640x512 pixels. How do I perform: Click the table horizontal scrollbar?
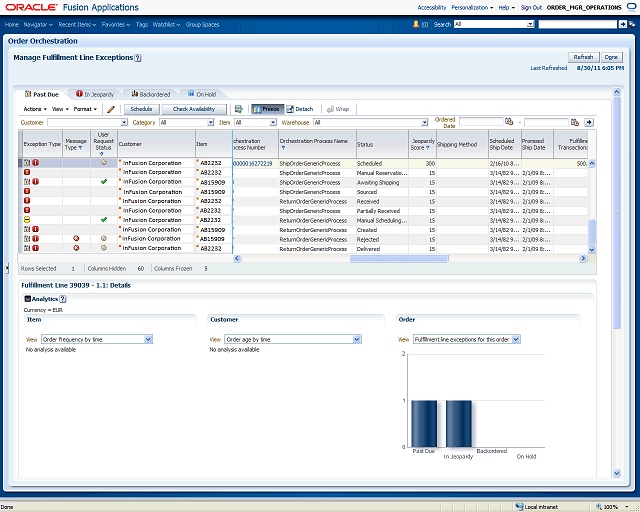coord(400,259)
